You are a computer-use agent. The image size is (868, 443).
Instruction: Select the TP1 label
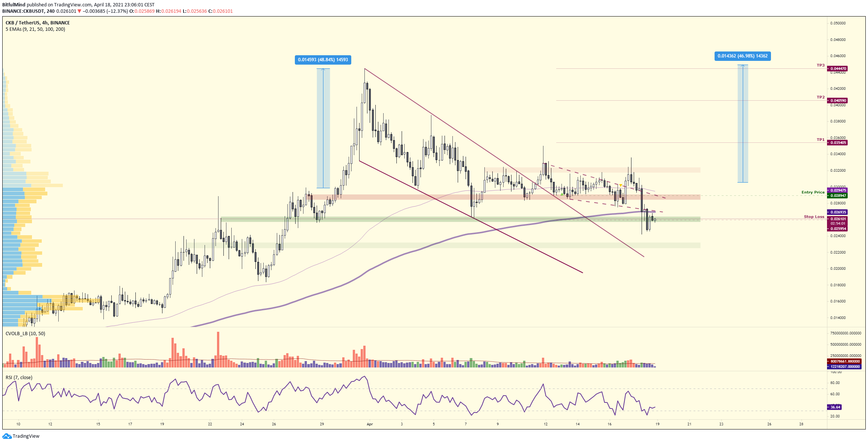[x=821, y=140]
